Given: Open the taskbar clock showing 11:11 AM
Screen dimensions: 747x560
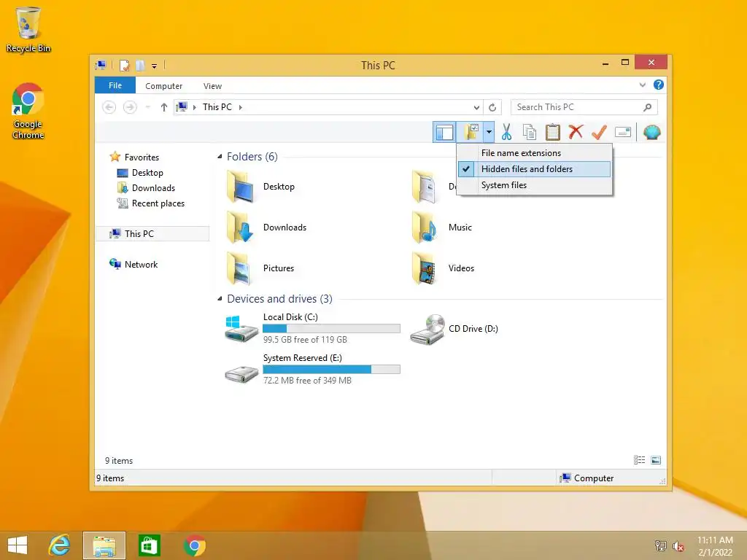Looking at the screenshot, I should [x=715, y=545].
